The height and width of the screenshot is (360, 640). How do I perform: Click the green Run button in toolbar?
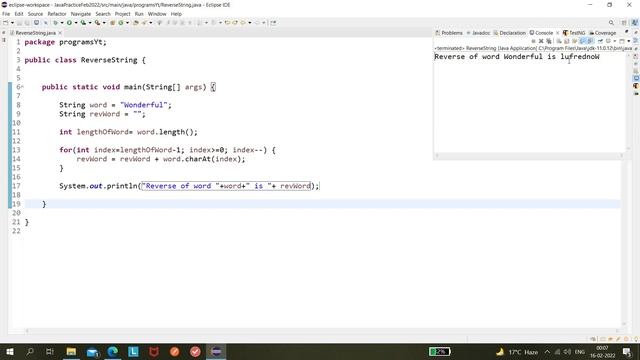(x=69, y=23)
